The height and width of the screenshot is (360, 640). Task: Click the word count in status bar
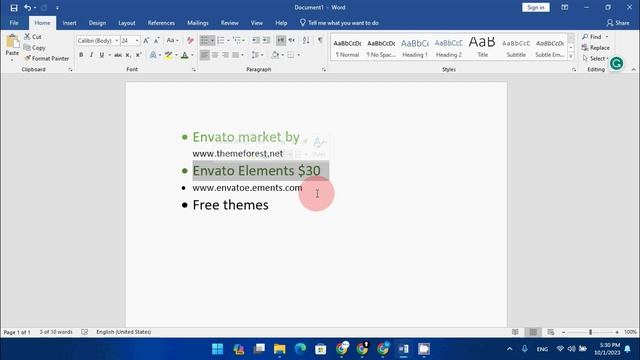[x=56, y=332]
